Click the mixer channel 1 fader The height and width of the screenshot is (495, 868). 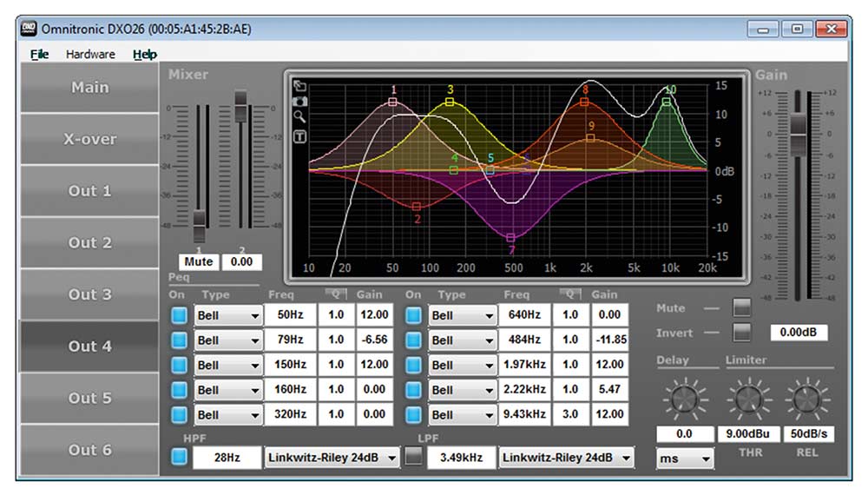click(200, 224)
